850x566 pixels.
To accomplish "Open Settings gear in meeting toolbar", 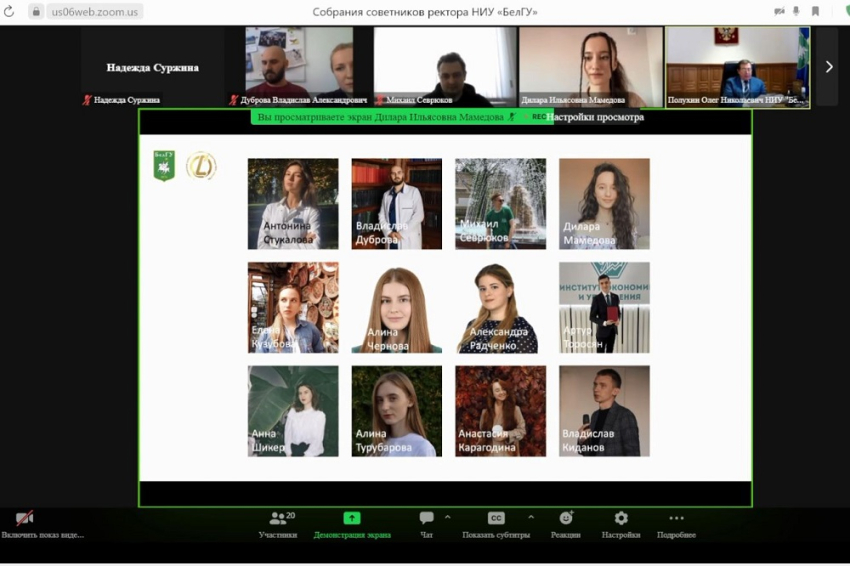I will click(x=621, y=519).
